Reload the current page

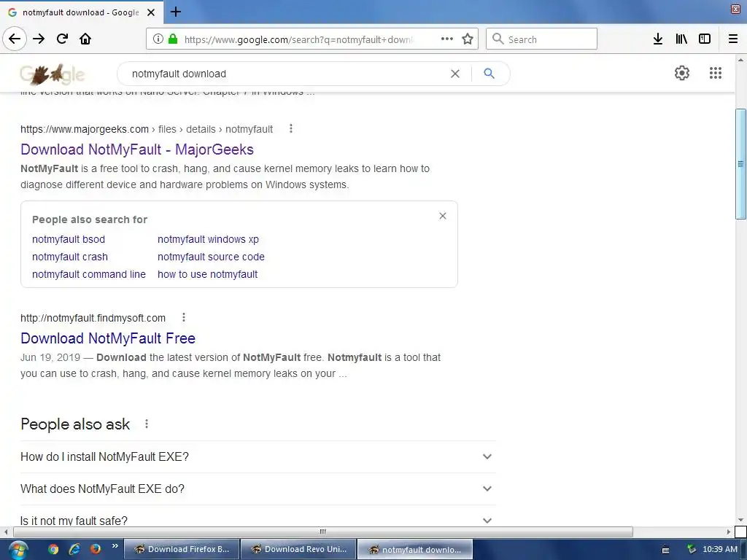pos(62,39)
